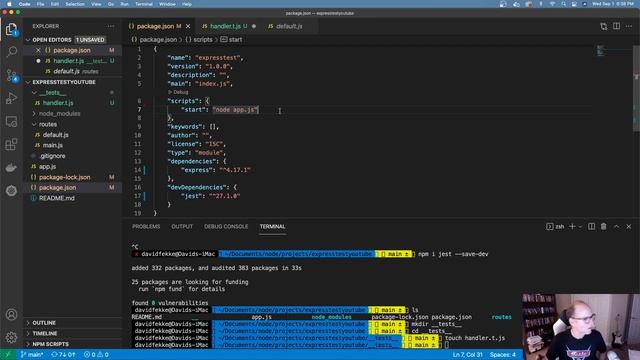Open the Docker view in activity bar
This screenshot has width=640, height=360.
tap(11, 167)
